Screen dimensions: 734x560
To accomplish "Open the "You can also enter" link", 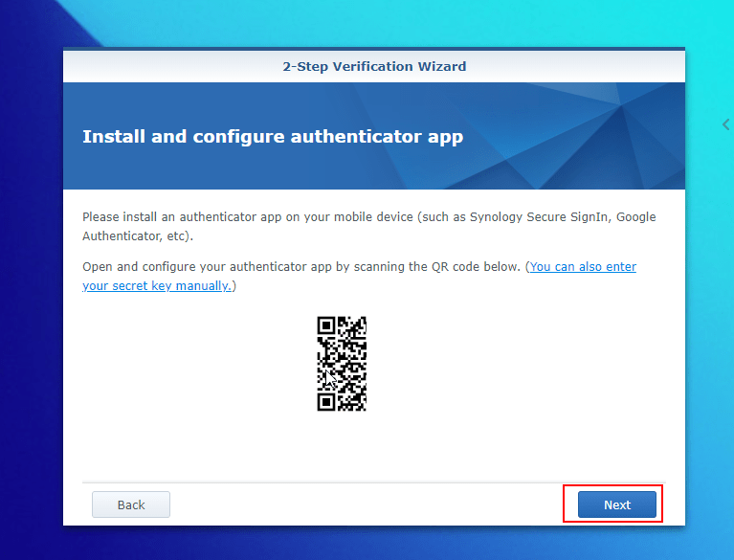I will click(x=583, y=267).
